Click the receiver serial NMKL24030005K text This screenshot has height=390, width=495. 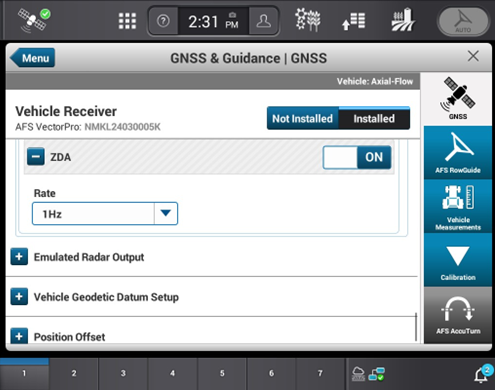[122, 127]
